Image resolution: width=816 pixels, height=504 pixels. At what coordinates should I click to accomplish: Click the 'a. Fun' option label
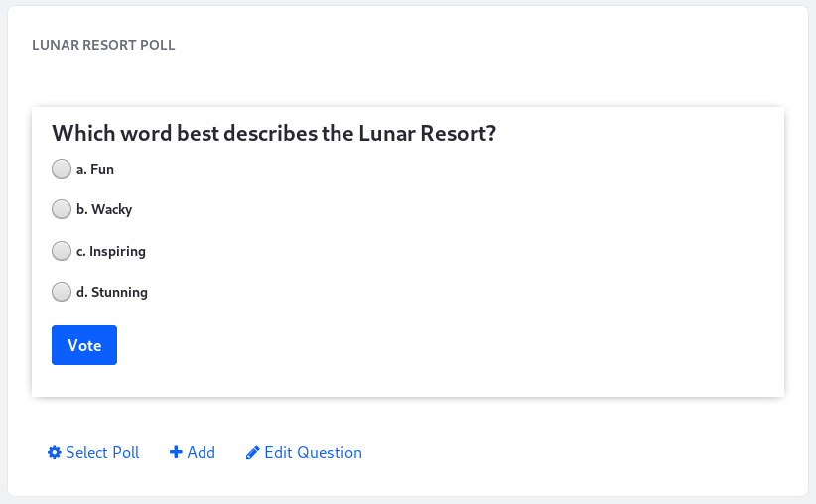pos(95,169)
